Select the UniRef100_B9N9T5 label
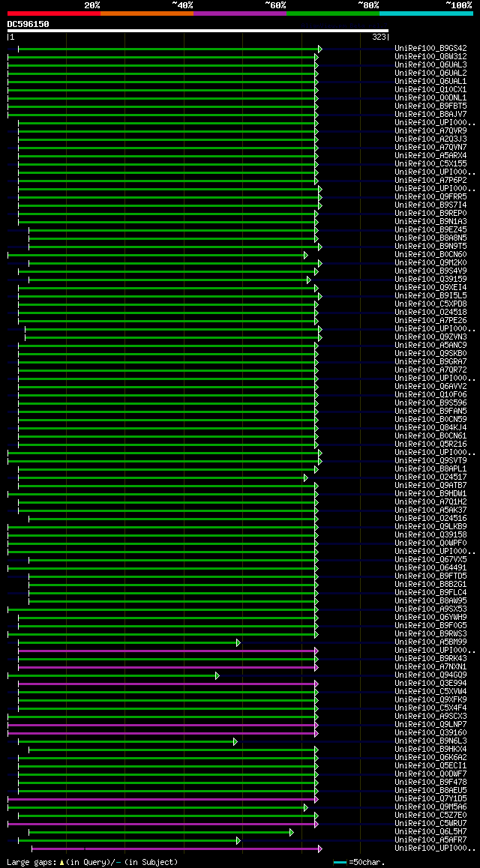The height and width of the screenshot is (868, 480). 430,247
